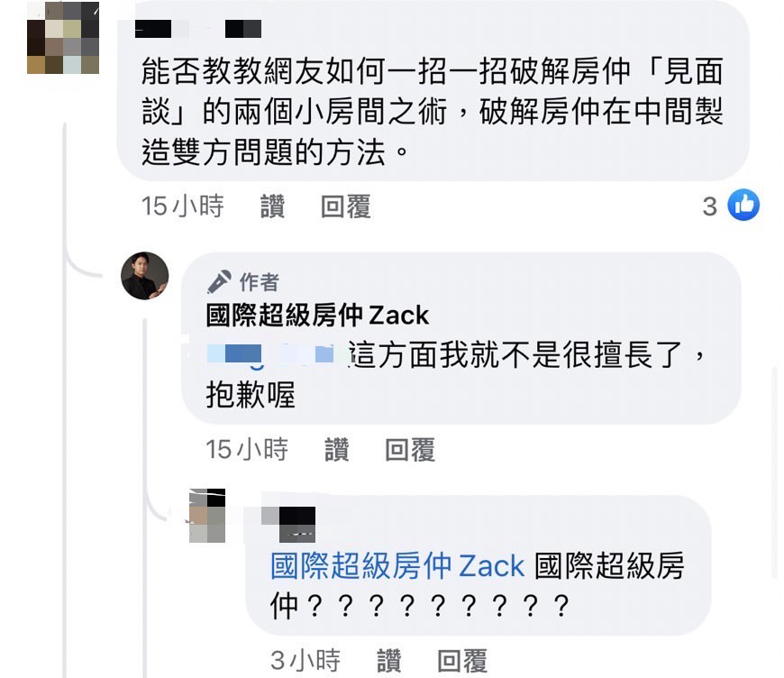Like the reply posted 3小時 ago
This screenshot has width=784, height=678.
pyautogui.click(x=388, y=661)
